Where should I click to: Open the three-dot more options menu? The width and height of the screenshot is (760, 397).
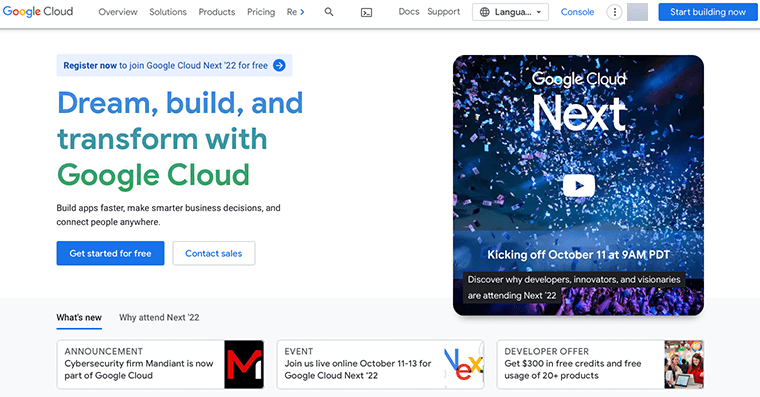(614, 12)
